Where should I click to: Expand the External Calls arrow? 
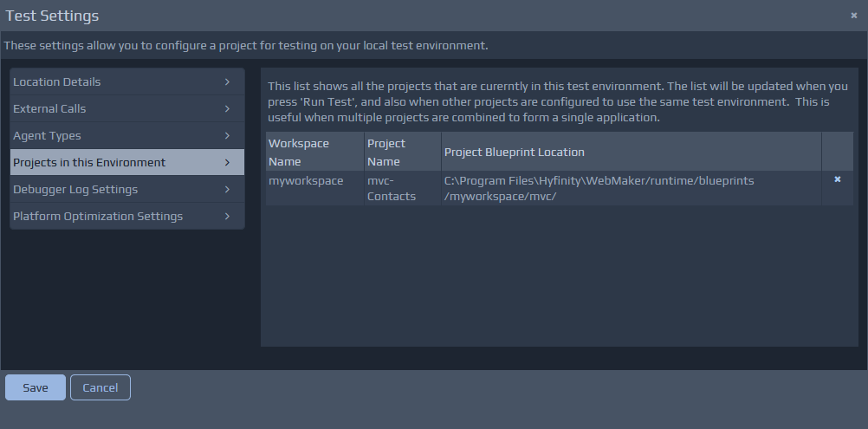[227, 109]
